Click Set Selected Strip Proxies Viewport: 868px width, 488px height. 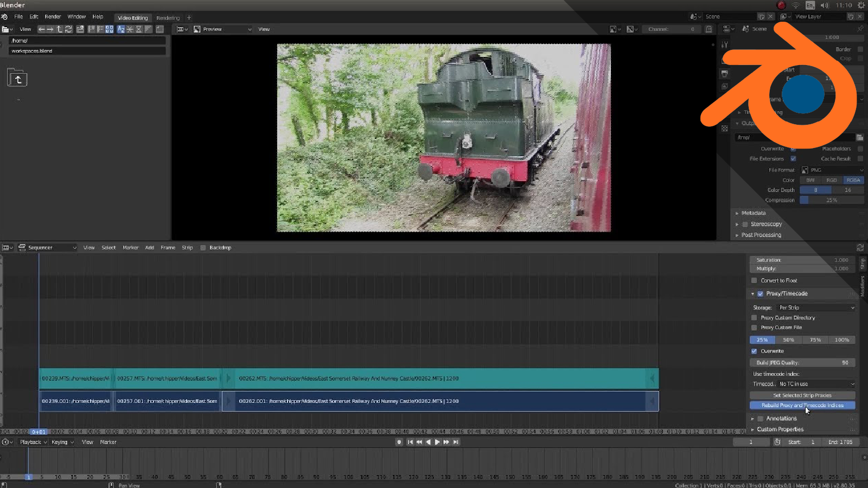(802, 396)
